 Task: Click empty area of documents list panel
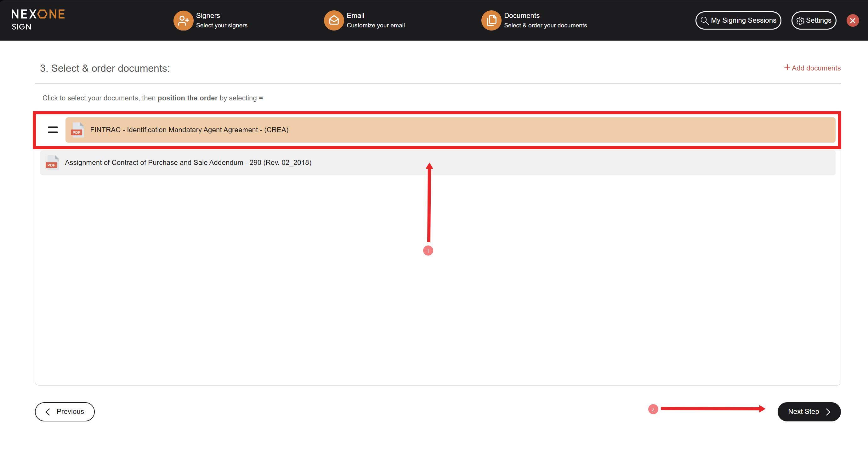(x=236, y=286)
